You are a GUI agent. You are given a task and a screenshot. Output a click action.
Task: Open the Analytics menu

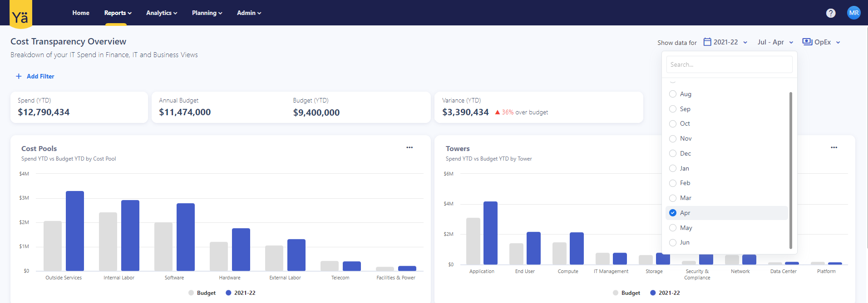click(x=162, y=13)
